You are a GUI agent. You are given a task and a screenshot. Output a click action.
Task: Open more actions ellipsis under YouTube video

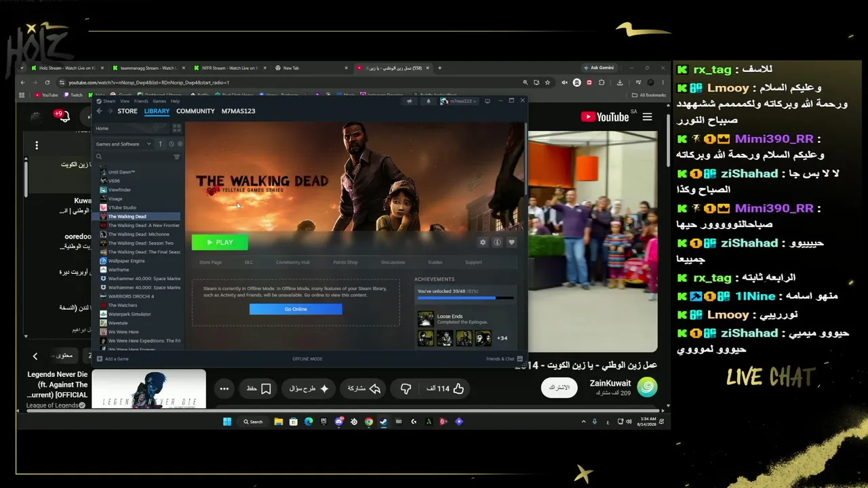(x=224, y=388)
